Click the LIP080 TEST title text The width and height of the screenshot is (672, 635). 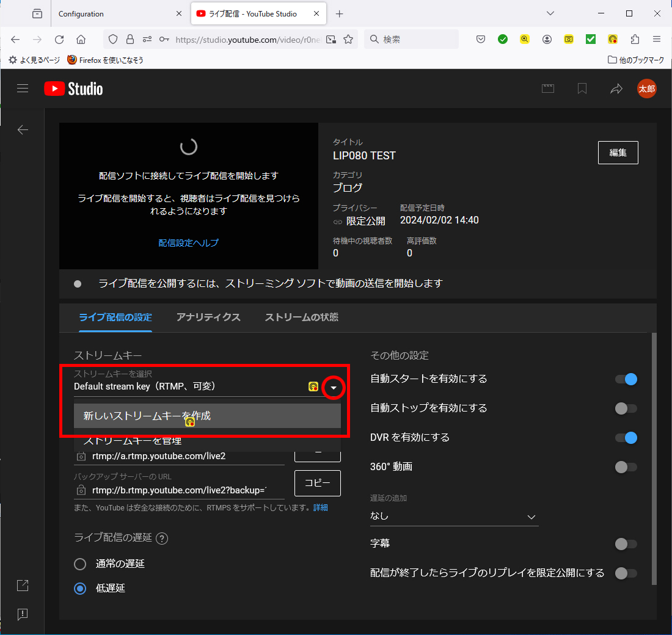(x=364, y=156)
